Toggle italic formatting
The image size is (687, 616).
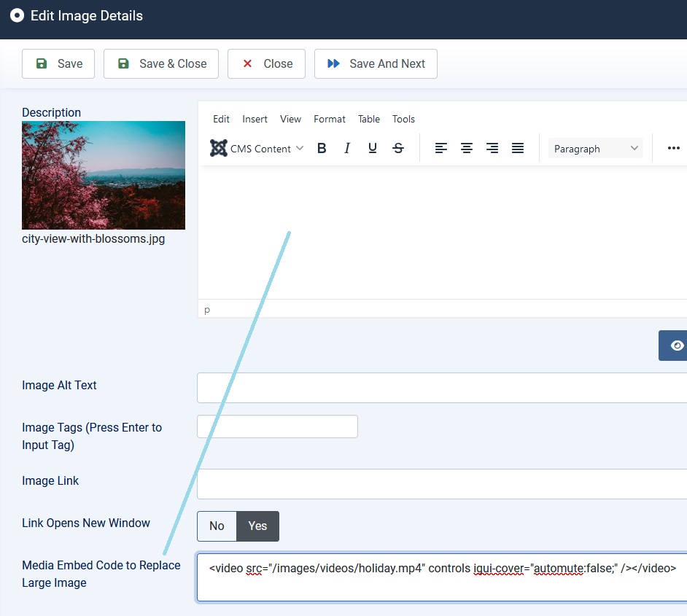coord(347,149)
